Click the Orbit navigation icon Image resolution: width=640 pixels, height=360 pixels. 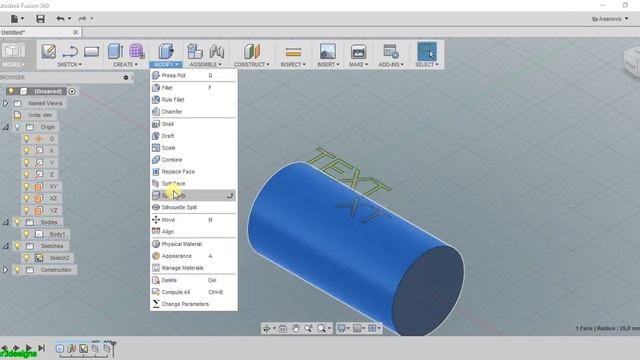pyautogui.click(x=267, y=329)
